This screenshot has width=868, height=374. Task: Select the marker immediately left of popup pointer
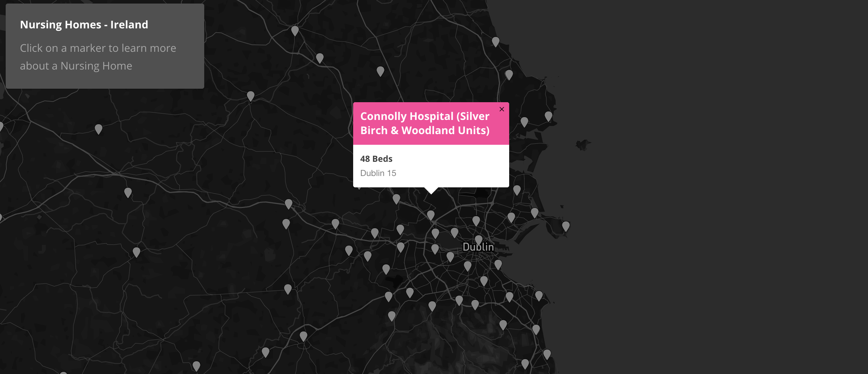[x=396, y=199]
